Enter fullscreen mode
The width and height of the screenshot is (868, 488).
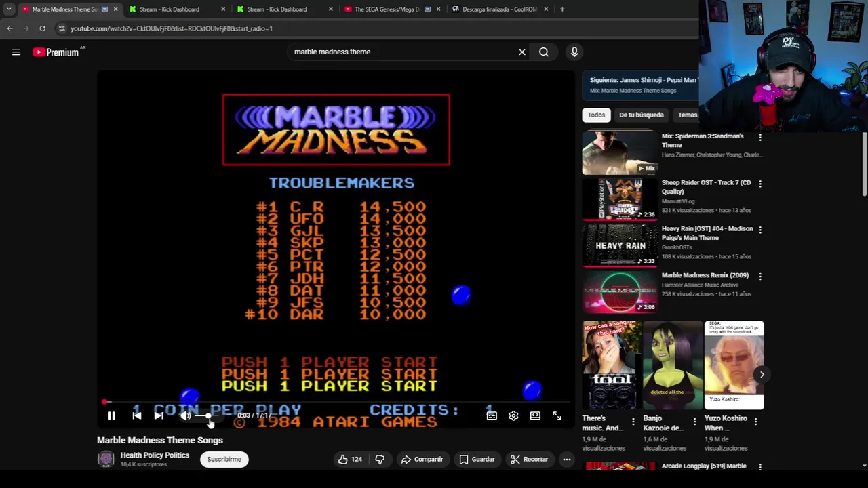(557, 415)
